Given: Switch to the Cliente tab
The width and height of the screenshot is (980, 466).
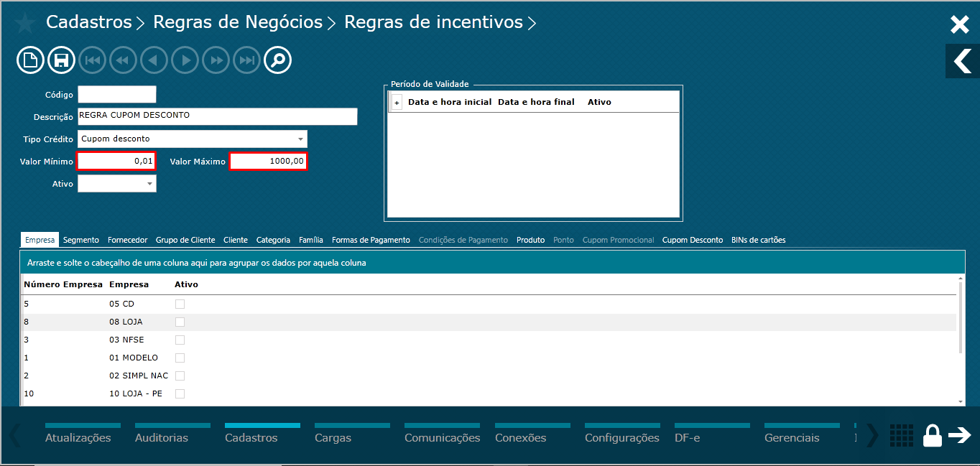Looking at the screenshot, I should pyautogui.click(x=236, y=240).
